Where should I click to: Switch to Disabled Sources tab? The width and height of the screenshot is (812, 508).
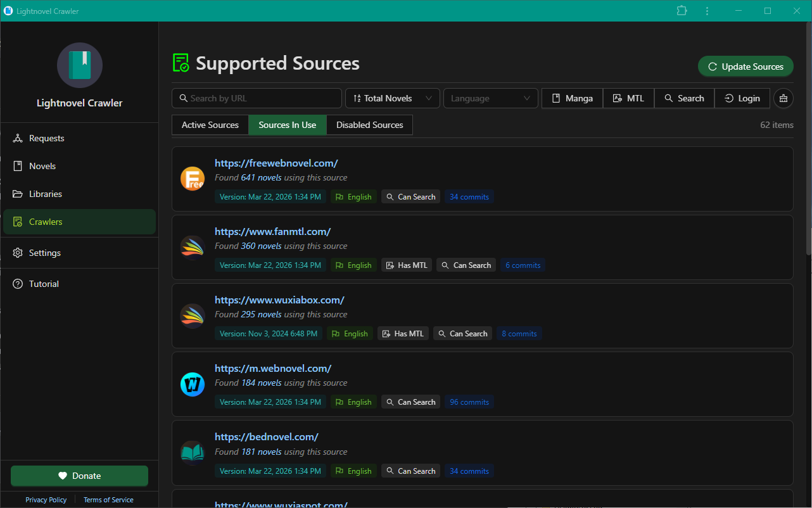click(370, 125)
